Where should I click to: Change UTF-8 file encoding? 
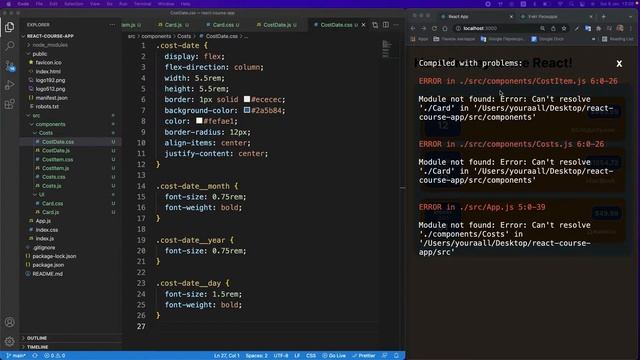coord(281,356)
